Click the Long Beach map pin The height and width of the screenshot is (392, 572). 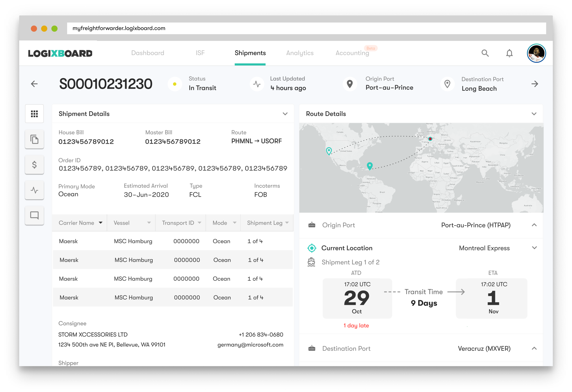coord(329,151)
